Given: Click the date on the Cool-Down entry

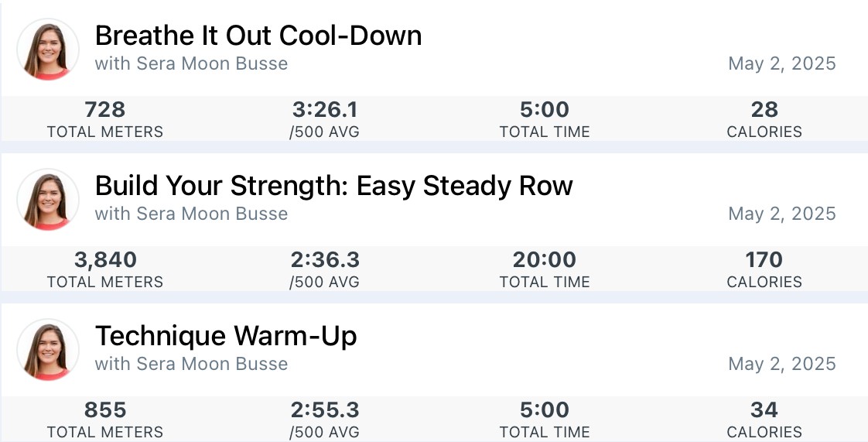Looking at the screenshot, I should pos(781,63).
